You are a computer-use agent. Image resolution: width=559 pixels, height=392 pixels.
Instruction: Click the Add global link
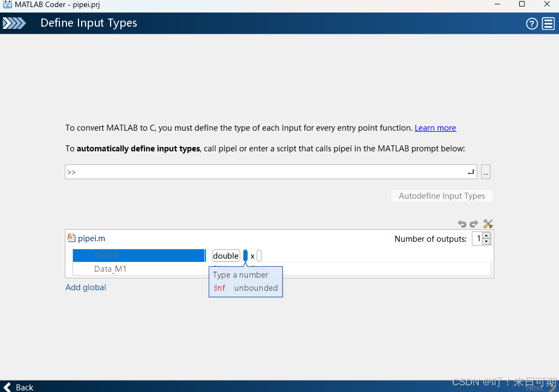point(86,287)
